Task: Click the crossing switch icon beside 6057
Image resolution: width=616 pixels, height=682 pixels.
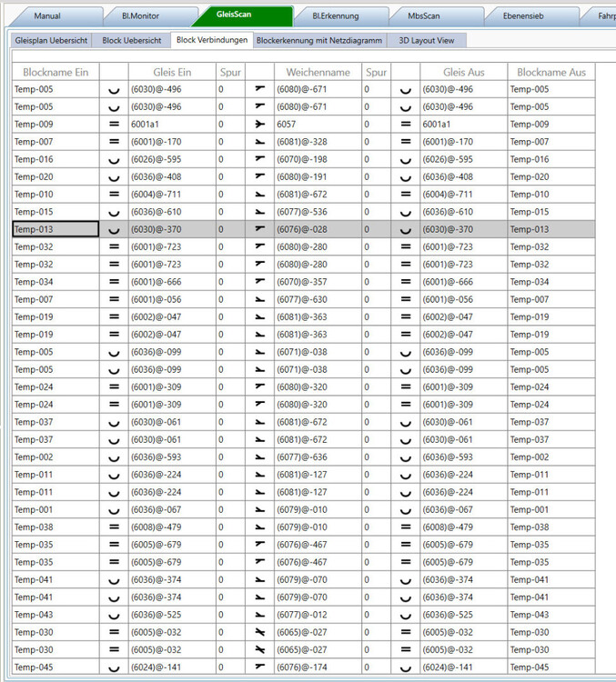Action: click(260, 124)
